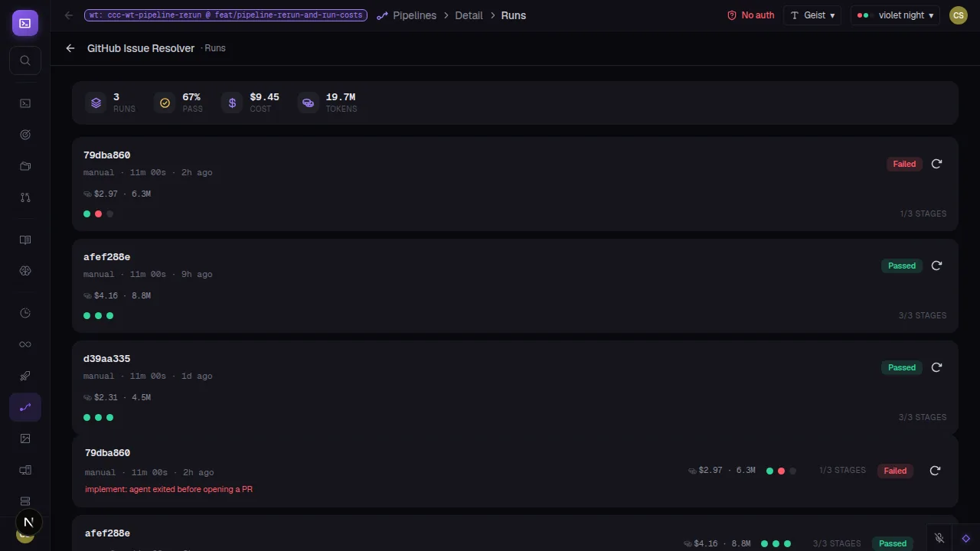Click the back arrow before the worktree badge
Screen dimensions: 980x551
tap(69, 15)
